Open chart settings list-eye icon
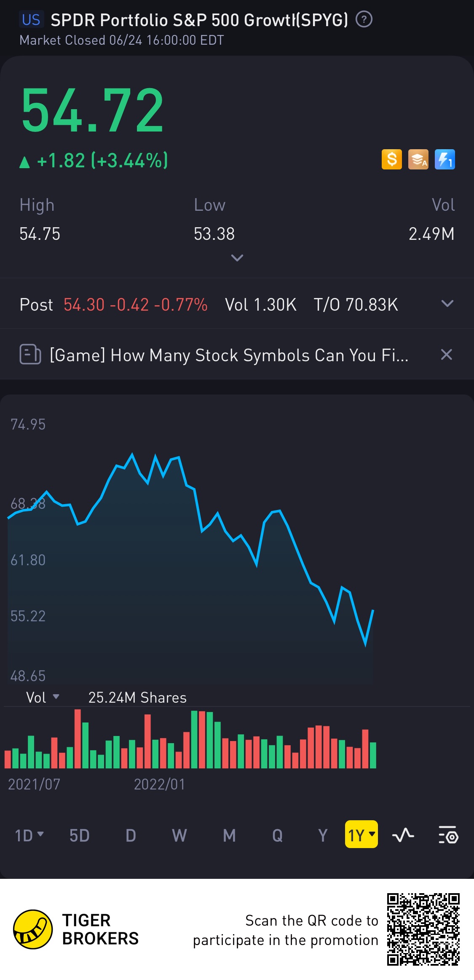This screenshot has height=980, width=474. point(448,835)
